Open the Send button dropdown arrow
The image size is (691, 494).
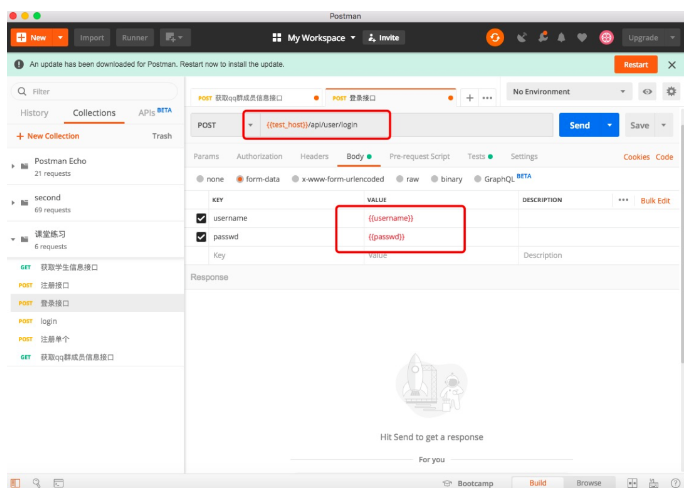(x=609, y=125)
